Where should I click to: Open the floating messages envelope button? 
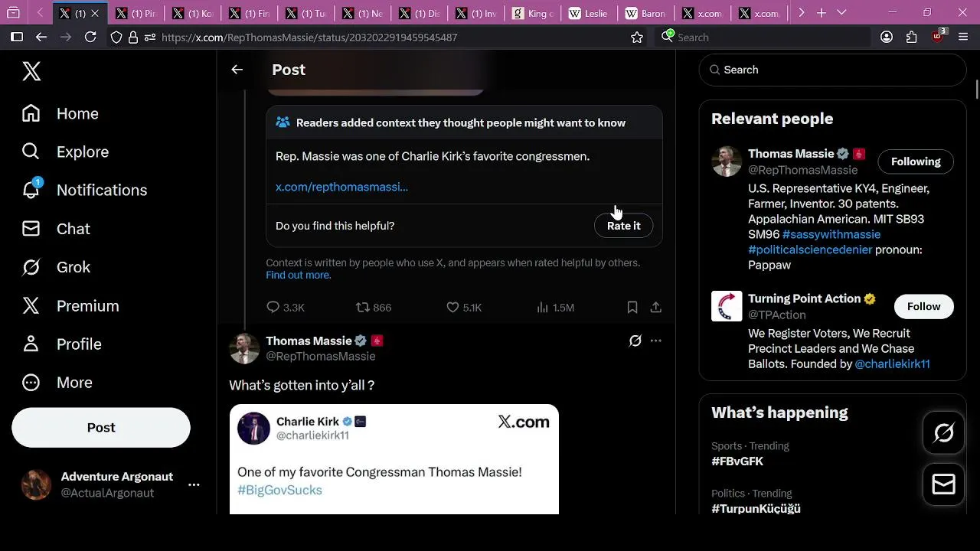[x=944, y=484]
